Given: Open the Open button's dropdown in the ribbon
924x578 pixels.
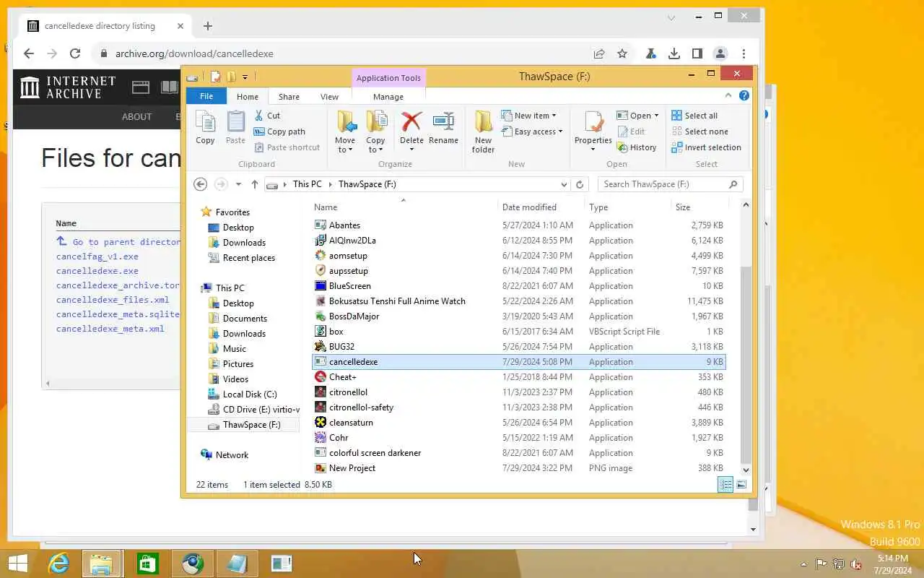Looking at the screenshot, I should click(656, 116).
